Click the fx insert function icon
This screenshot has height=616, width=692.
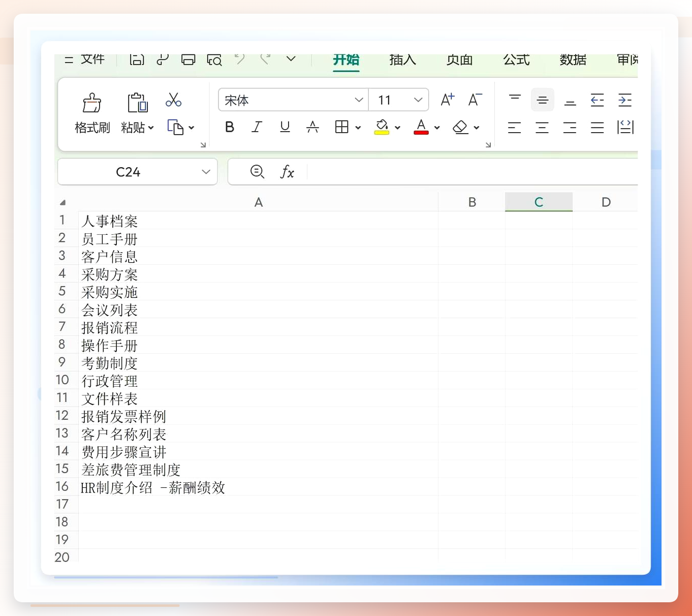tap(287, 172)
